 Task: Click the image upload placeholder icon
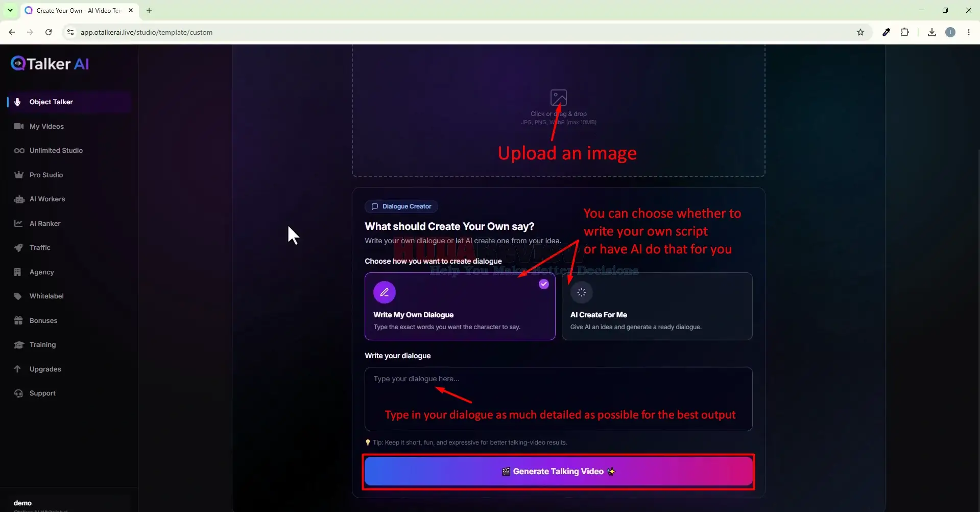558,97
